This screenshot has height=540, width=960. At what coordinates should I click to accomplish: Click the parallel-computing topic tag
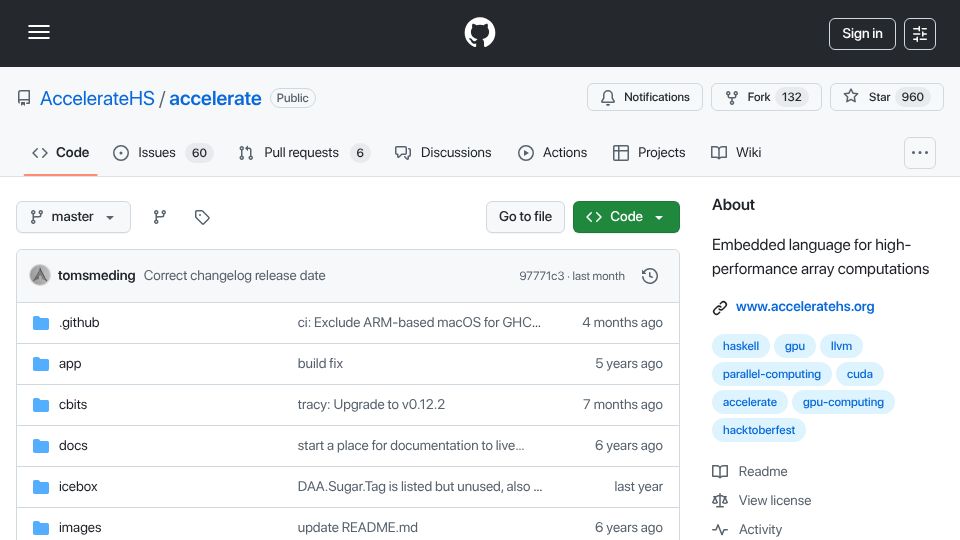point(771,374)
